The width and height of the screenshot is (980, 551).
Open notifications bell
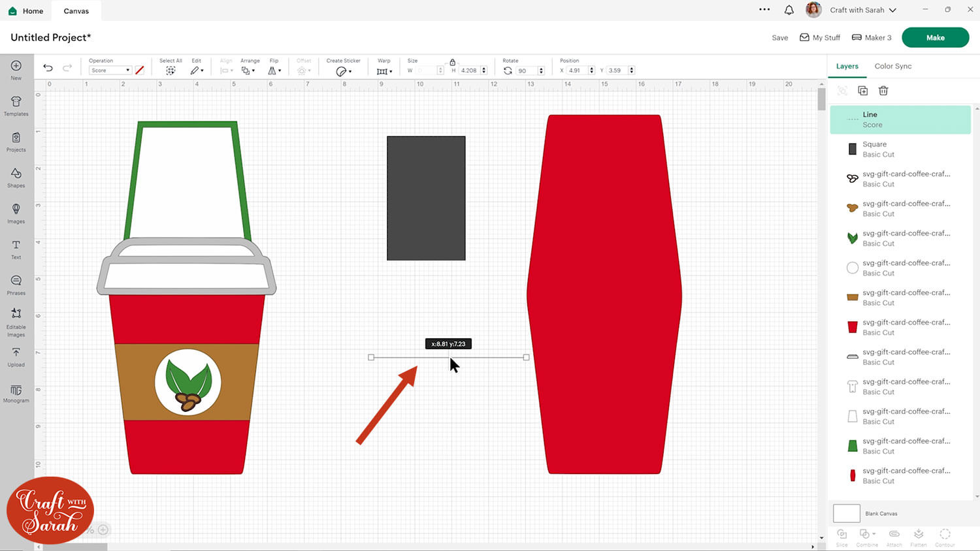[x=789, y=10]
